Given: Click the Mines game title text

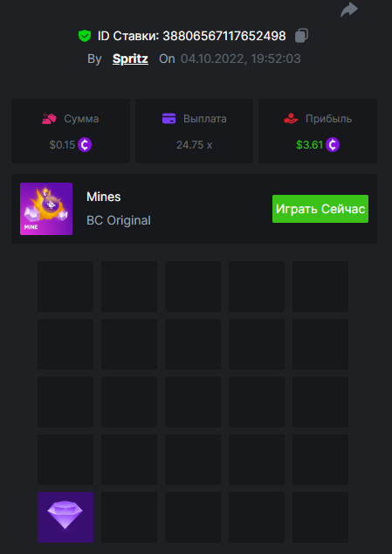Looking at the screenshot, I should [104, 197].
